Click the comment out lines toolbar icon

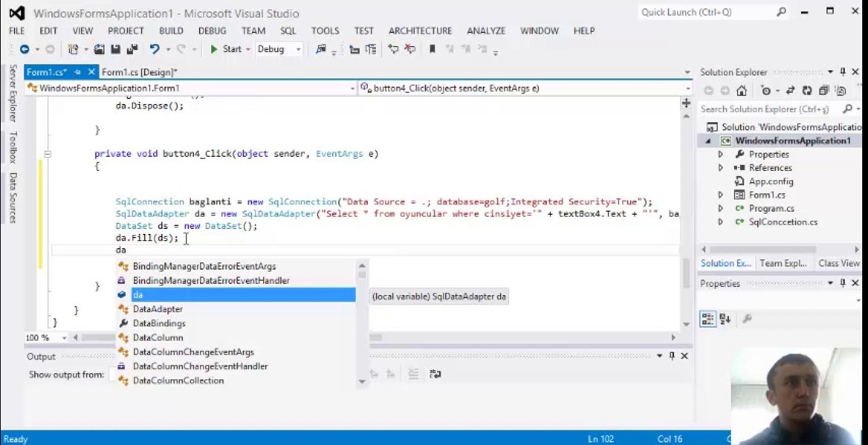click(x=393, y=49)
